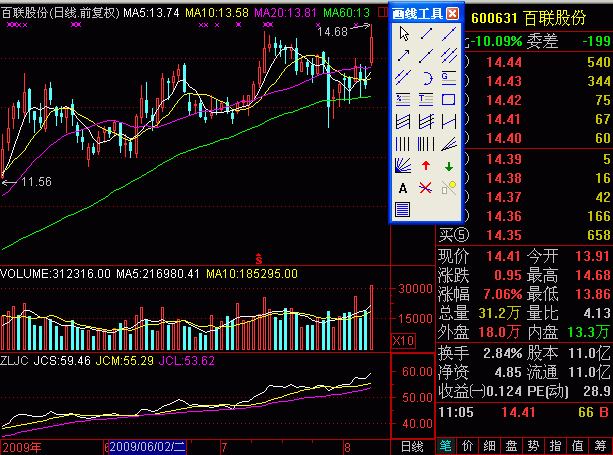The height and width of the screenshot is (455, 613).
Task: Place a red up arrow marker
Action: click(x=426, y=166)
